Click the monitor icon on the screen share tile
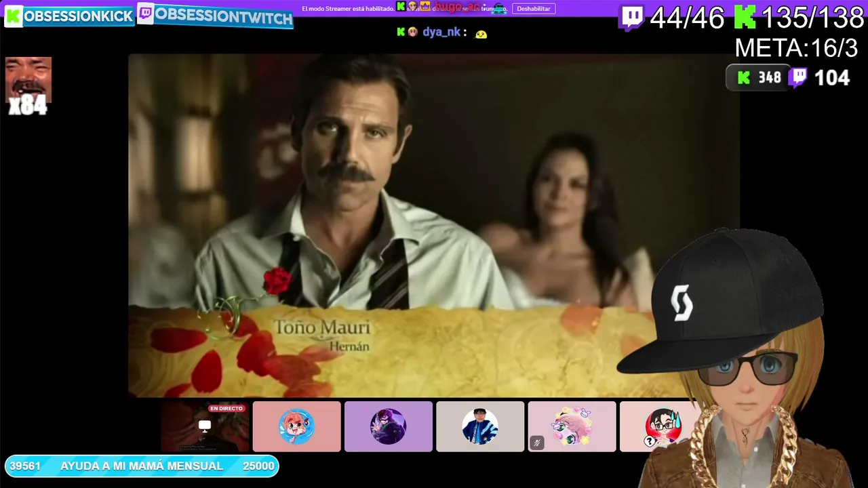The width and height of the screenshot is (868, 488). click(x=205, y=426)
